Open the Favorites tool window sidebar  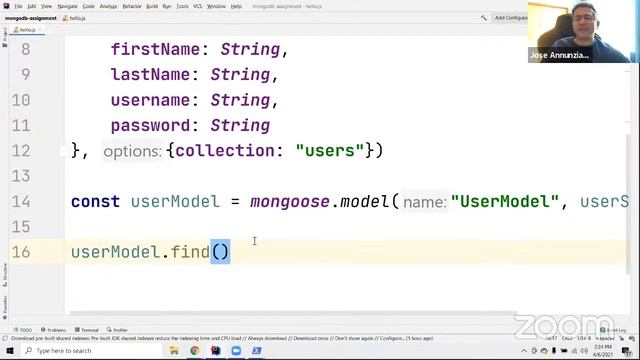5,307
